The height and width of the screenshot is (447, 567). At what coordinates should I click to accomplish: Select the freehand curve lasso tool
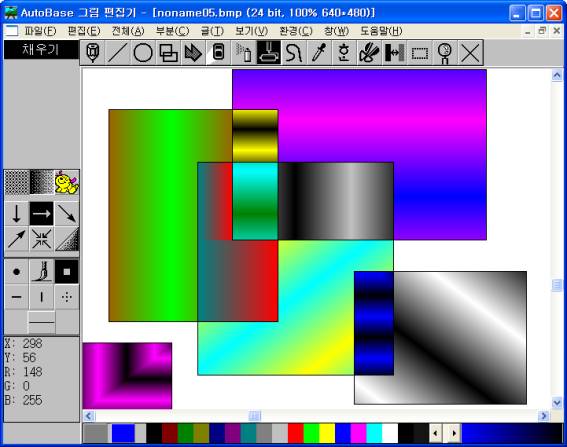(294, 53)
